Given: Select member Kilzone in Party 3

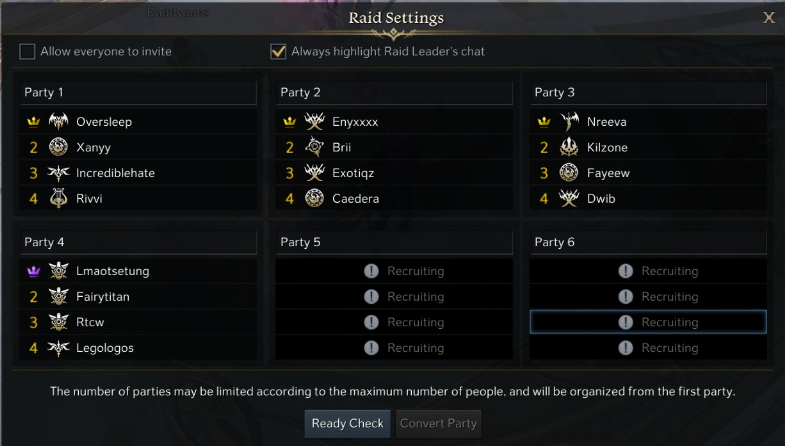Looking at the screenshot, I should (x=609, y=148).
